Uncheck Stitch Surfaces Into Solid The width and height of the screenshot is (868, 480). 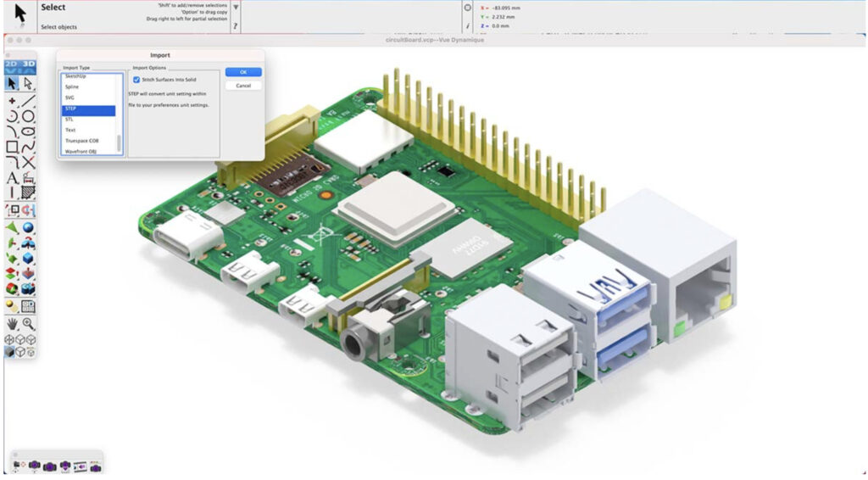[136, 80]
